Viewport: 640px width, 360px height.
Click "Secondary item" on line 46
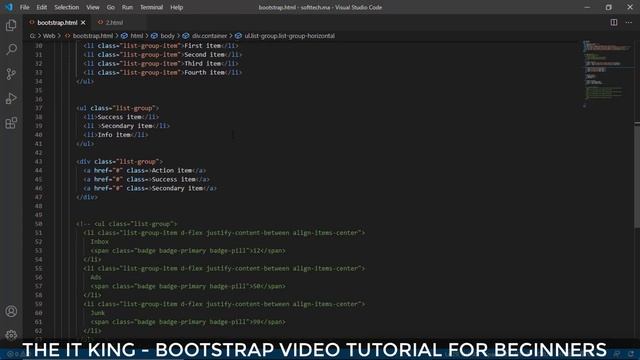[x=177, y=189]
